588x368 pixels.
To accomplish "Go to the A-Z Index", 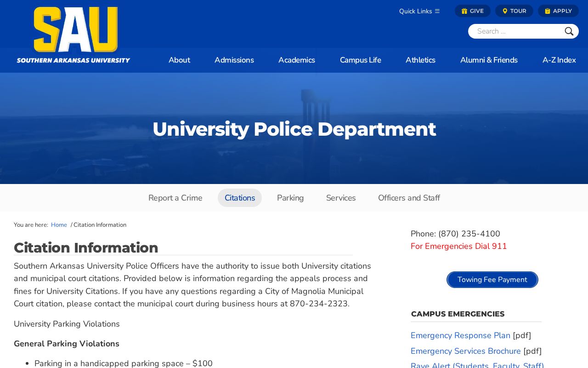I will click(559, 60).
